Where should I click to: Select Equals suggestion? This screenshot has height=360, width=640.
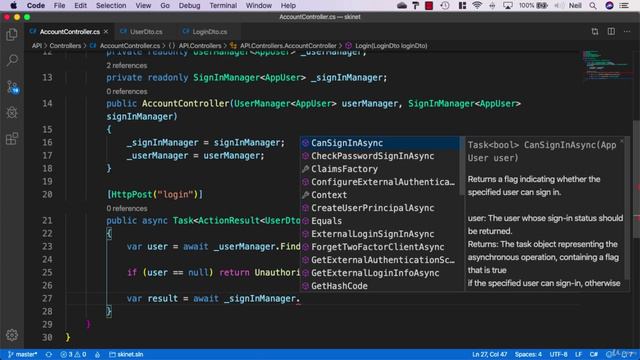(380, 221)
